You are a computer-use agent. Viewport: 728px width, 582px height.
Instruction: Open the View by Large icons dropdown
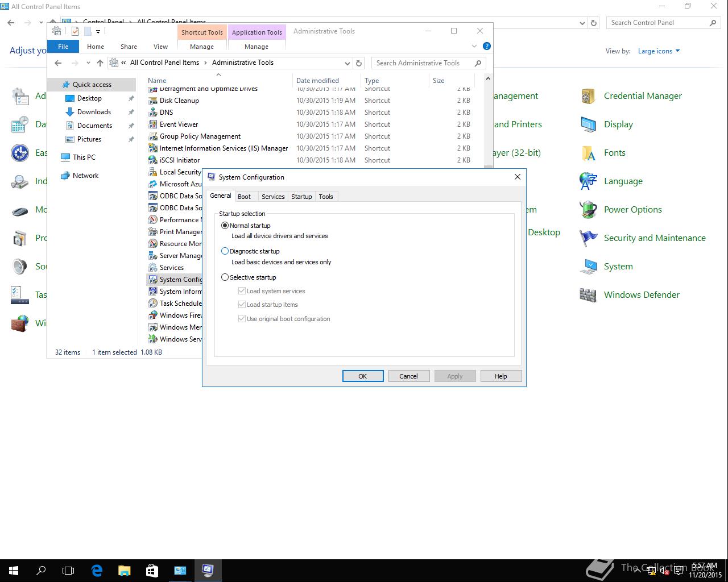(659, 51)
